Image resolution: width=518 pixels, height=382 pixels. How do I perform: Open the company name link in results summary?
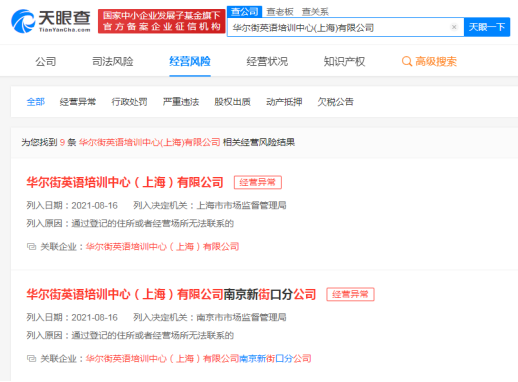point(150,142)
